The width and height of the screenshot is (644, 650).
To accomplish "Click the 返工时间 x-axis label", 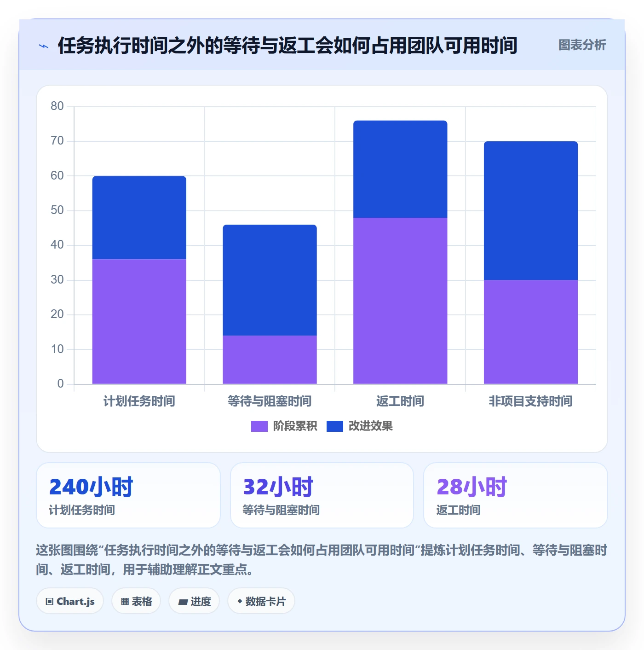I will coord(400,401).
